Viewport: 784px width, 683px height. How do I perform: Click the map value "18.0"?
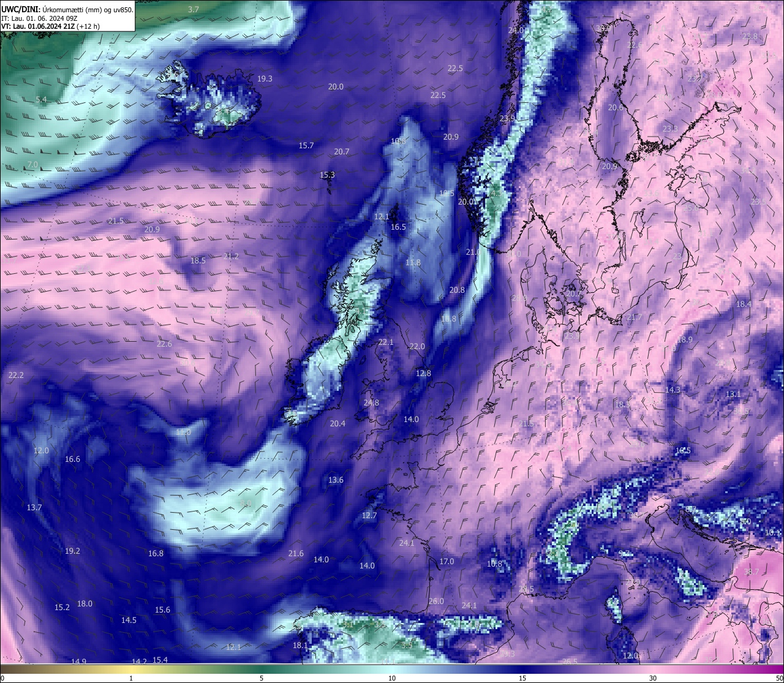coord(85,603)
